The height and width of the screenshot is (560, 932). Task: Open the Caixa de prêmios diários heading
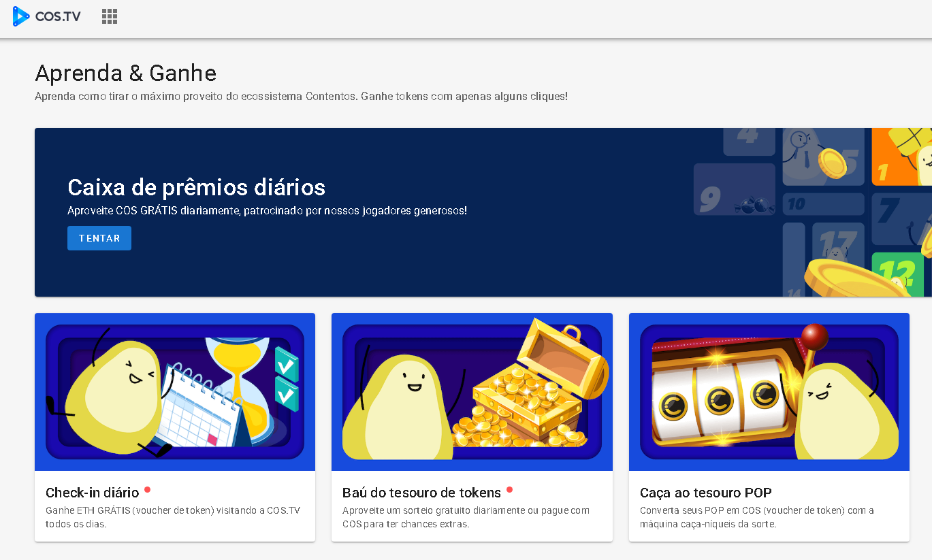[197, 187]
